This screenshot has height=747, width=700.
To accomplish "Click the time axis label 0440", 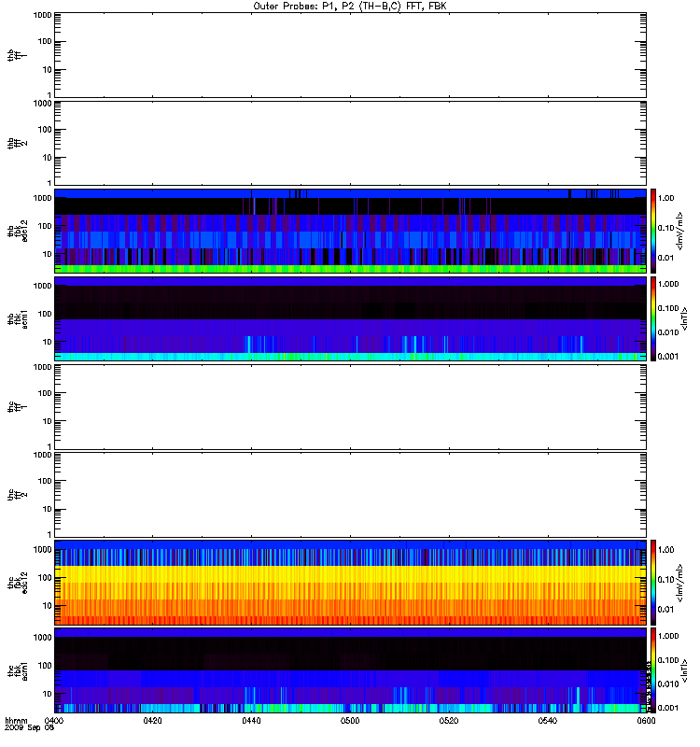I will tap(251, 721).
